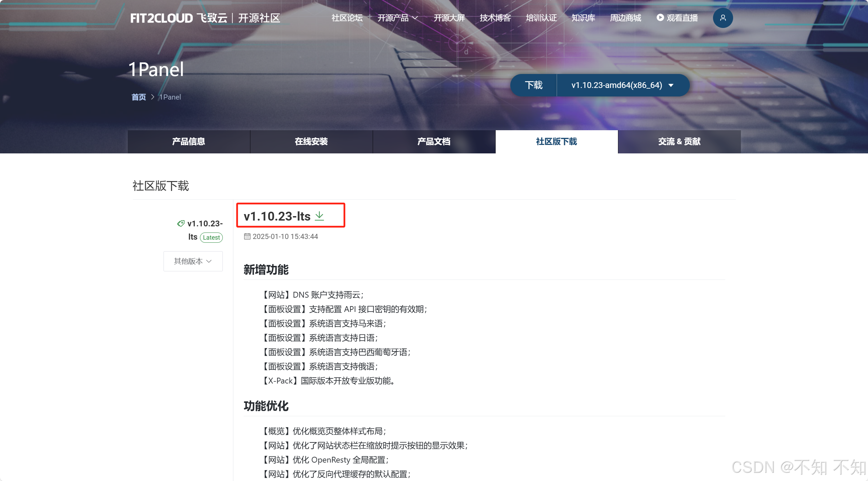Click the line 优化了反向代理缓存的默认配置
This screenshot has height=481, width=868.
336,474
